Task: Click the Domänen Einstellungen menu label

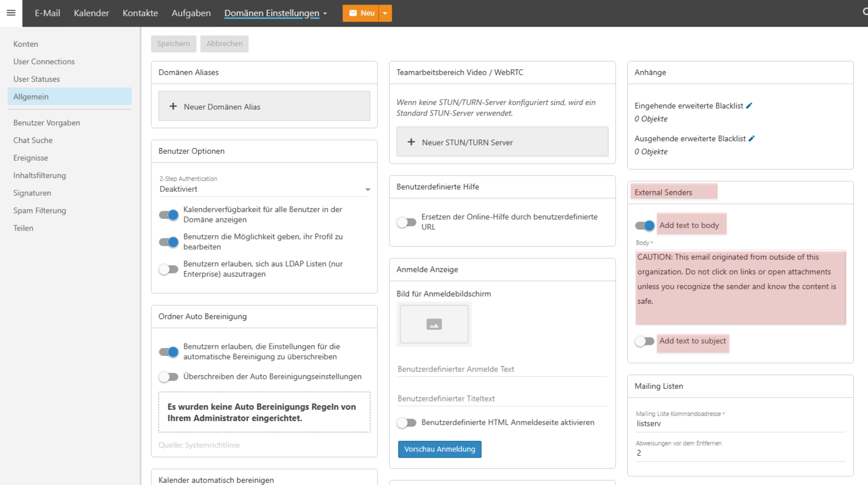Action: 272,13
